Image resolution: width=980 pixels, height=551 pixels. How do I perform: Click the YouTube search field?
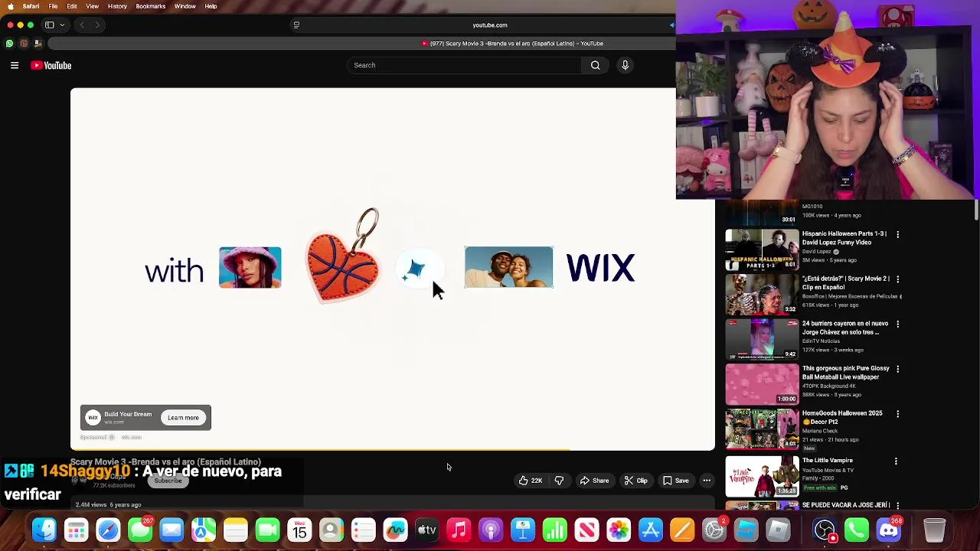pos(465,65)
